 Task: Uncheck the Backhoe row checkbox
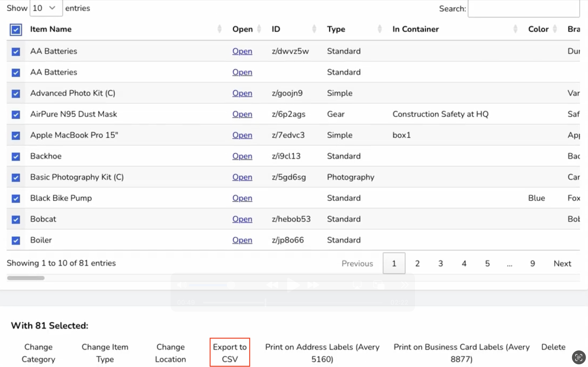[x=16, y=156]
